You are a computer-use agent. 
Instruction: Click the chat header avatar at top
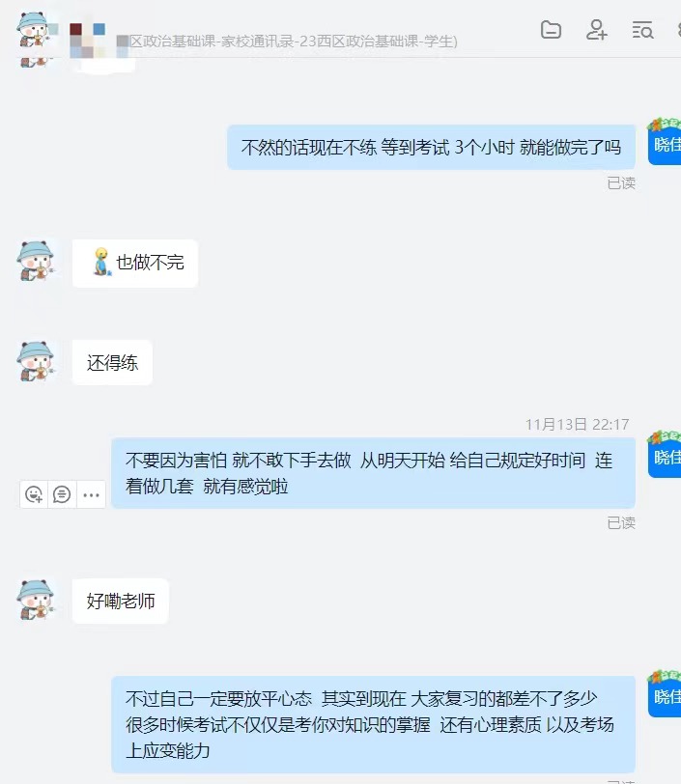(34, 29)
